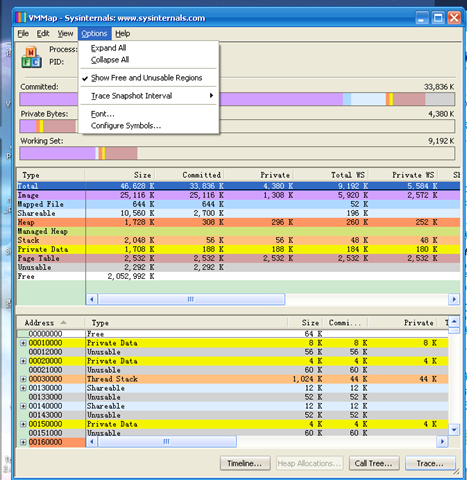Open the View menu
The height and width of the screenshot is (480, 467).
coord(65,34)
